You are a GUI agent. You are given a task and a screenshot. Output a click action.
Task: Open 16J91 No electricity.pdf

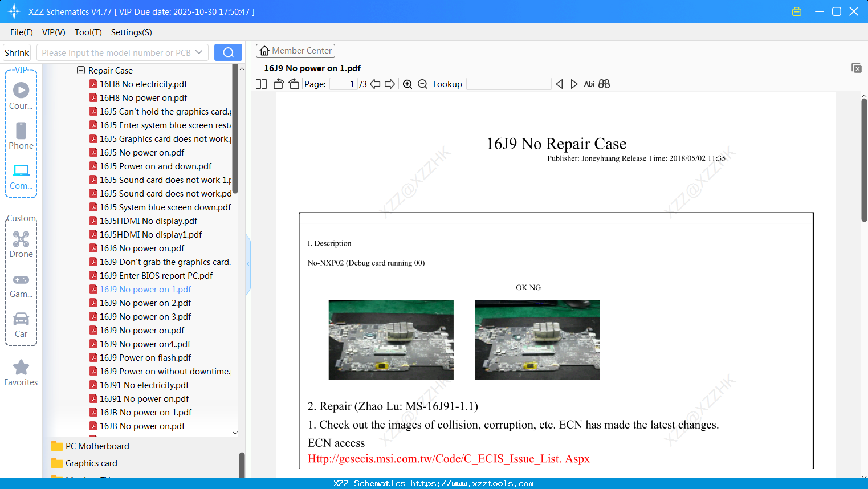pyautogui.click(x=144, y=385)
